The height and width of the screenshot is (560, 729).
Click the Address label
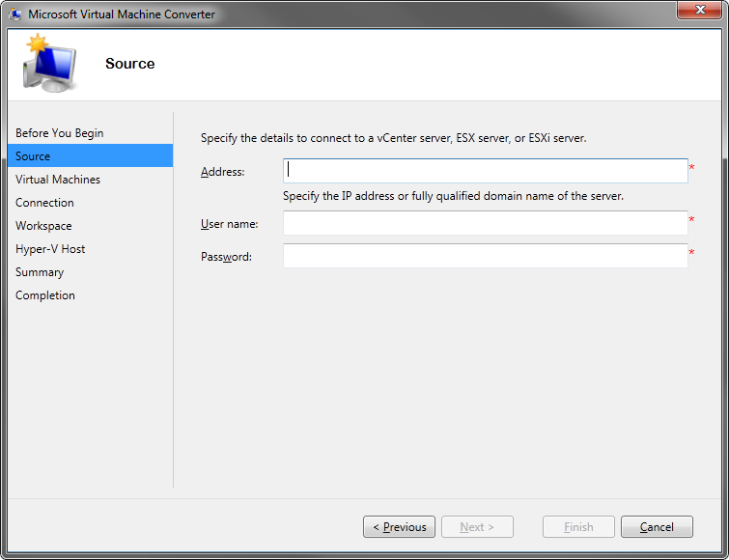tap(223, 172)
